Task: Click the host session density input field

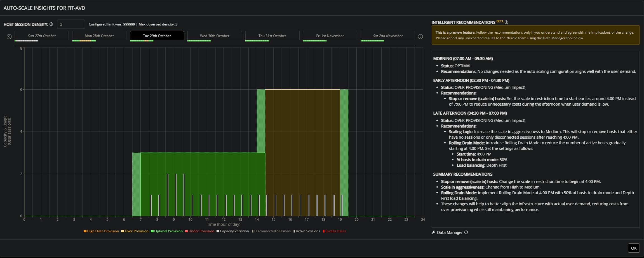Action: (71, 24)
